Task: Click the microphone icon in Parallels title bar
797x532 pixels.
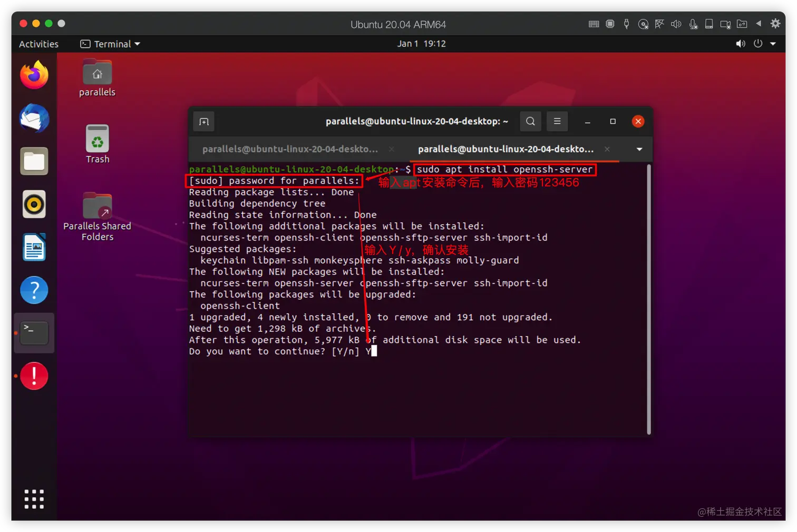Action: coord(693,24)
